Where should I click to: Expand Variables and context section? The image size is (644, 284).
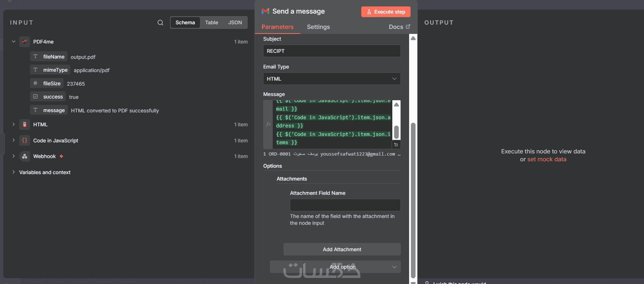pyautogui.click(x=14, y=172)
